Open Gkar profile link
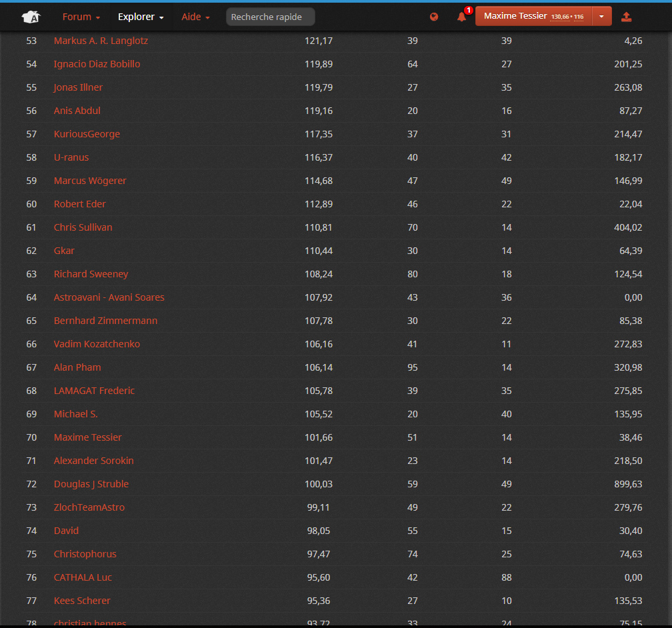 pyautogui.click(x=64, y=251)
